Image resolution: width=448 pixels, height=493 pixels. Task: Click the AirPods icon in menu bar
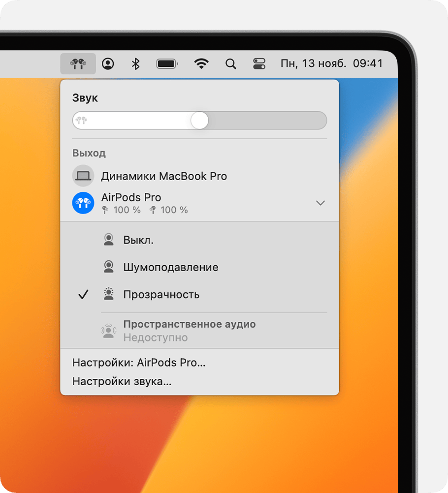tap(78, 63)
